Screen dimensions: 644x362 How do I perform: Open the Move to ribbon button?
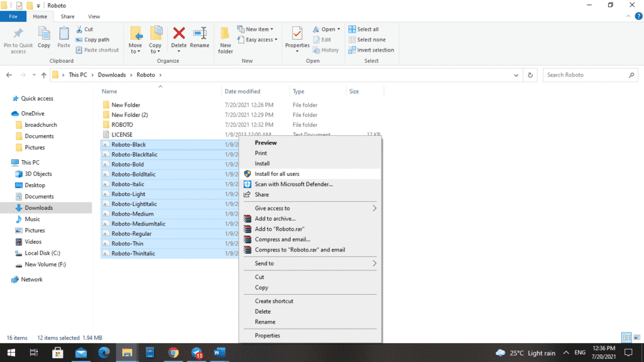(x=135, y=40)
